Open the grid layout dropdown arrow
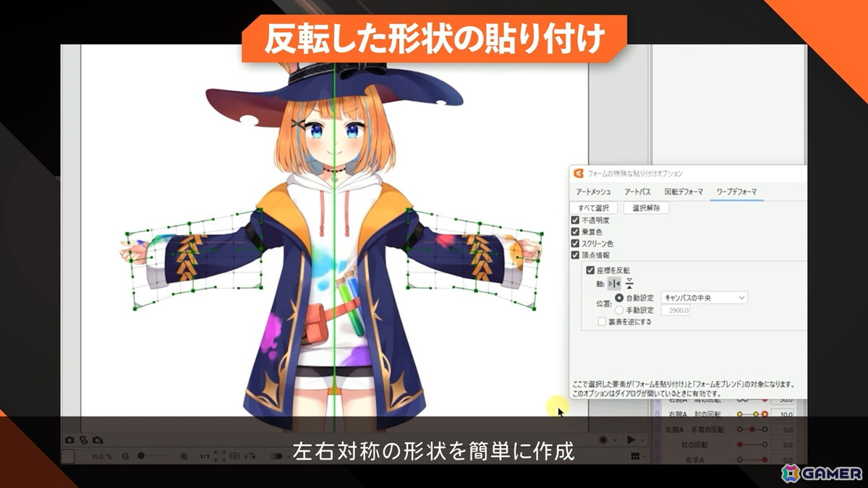The height and width of the screenshot is (488, 868). [645, 457]
